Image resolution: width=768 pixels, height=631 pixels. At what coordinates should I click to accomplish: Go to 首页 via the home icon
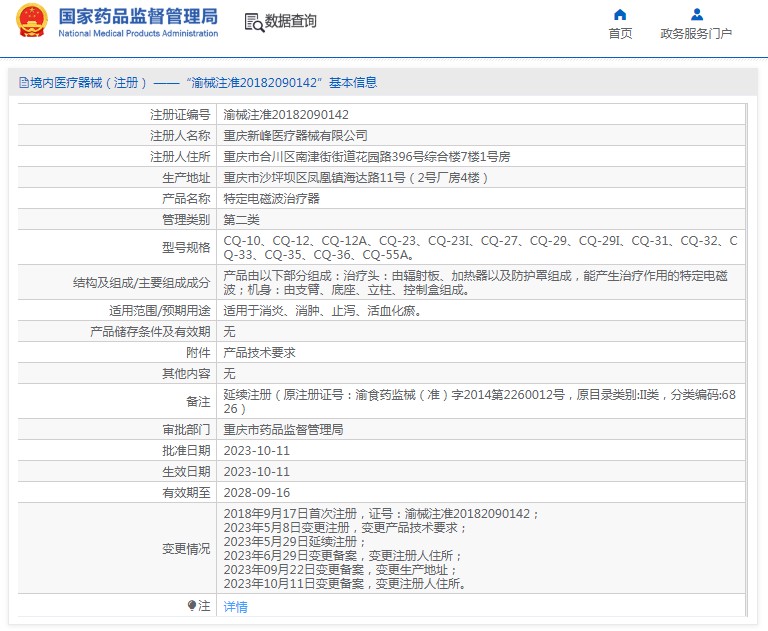coord(620,14)
